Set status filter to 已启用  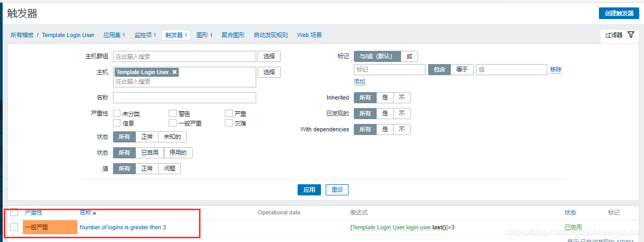click(149, 153)
